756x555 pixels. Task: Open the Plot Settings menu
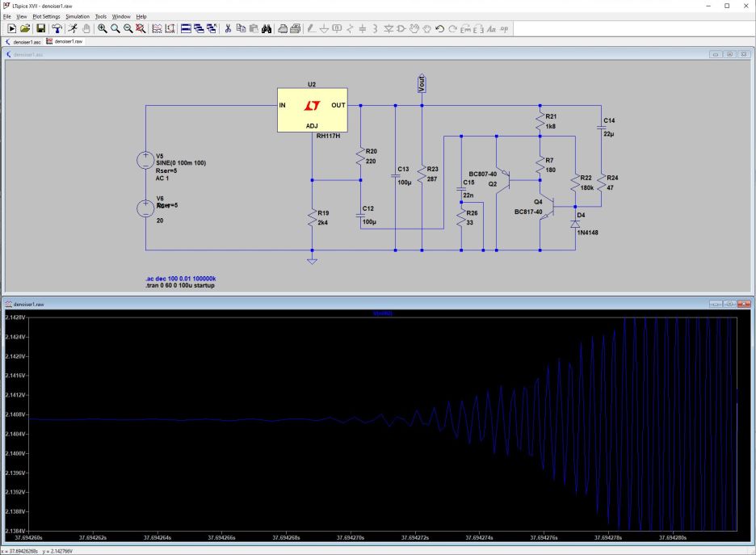click(46, 16)
